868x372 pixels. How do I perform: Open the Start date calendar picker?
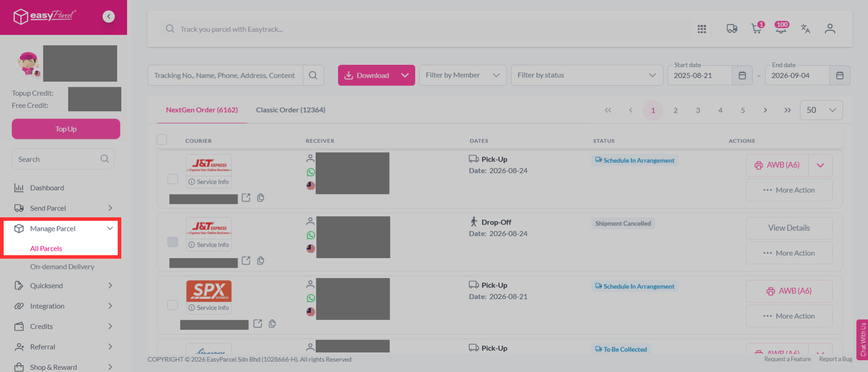(742, 75)
